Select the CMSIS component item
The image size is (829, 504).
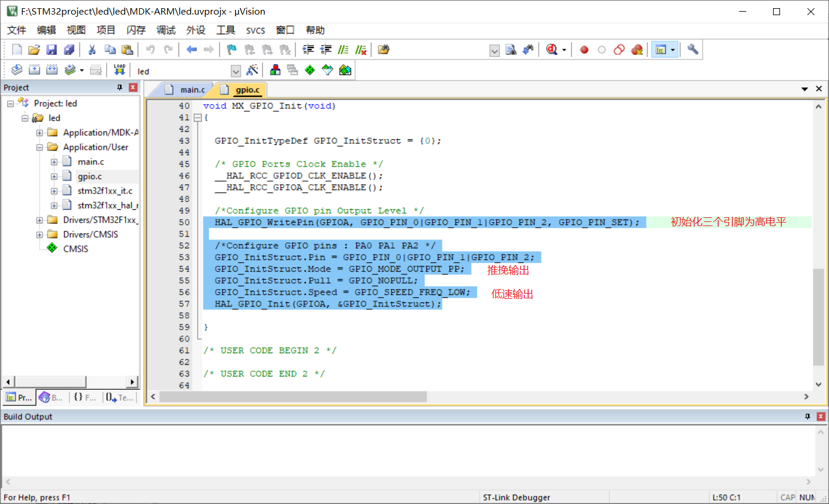[76, 249]
